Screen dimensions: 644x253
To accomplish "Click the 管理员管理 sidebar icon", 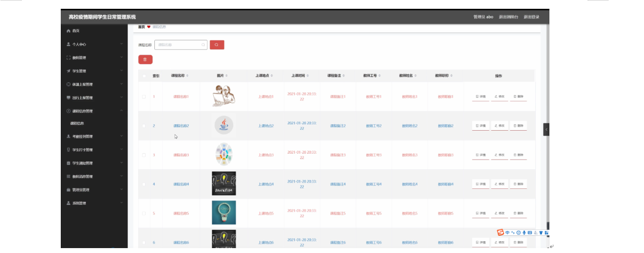I will (69, 190).
